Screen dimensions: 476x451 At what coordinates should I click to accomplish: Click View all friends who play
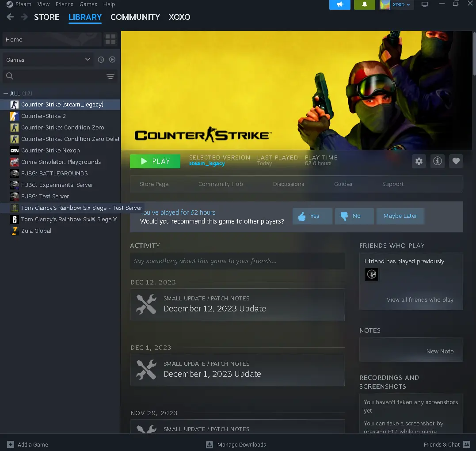coord(420,300)
